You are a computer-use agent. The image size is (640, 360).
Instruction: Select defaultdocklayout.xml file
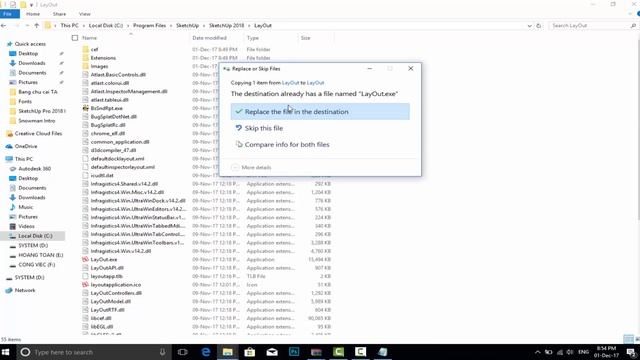coord(117,159)
